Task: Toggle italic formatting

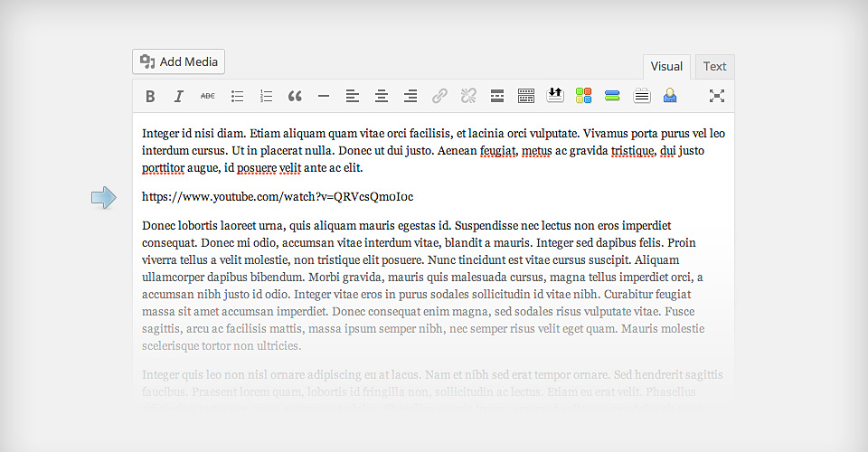Action: click(178, 96)
